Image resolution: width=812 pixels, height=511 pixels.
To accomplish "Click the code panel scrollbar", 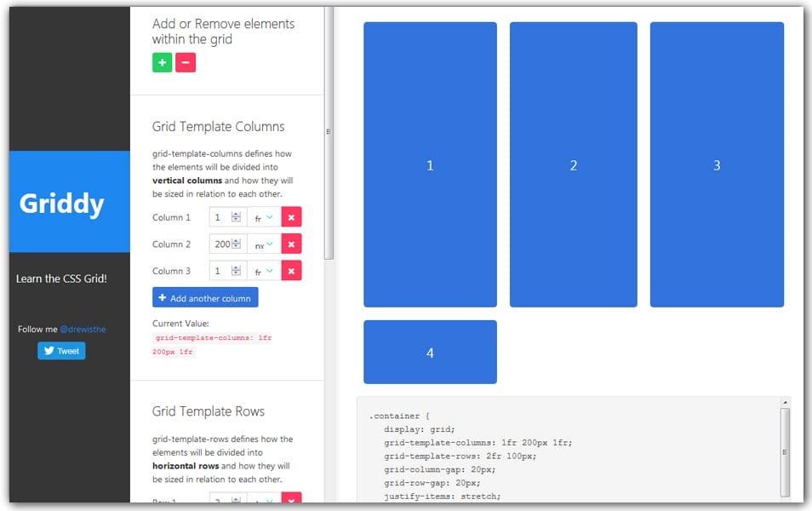I will [x=786, y=451].
